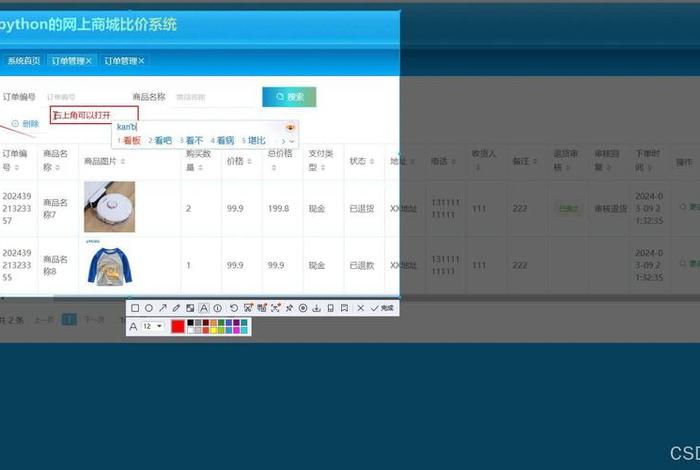
Task: Show next page of IME candidates
Action: coord(283,141)
